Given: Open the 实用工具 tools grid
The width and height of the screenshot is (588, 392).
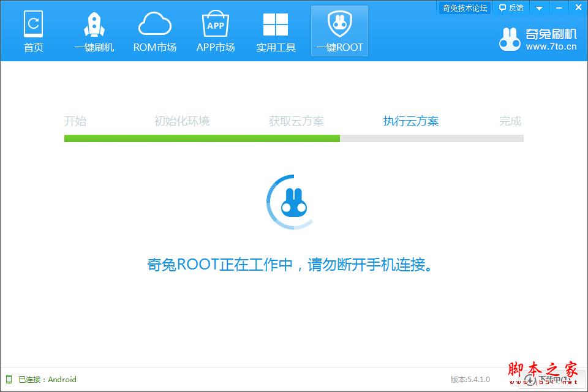Looking at the screenshot, I should (276, 31).
